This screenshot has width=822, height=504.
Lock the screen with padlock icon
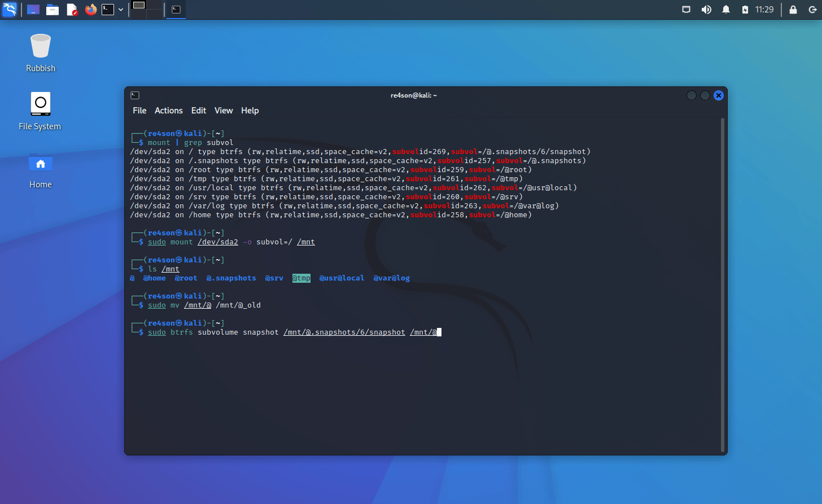(793, 10)
